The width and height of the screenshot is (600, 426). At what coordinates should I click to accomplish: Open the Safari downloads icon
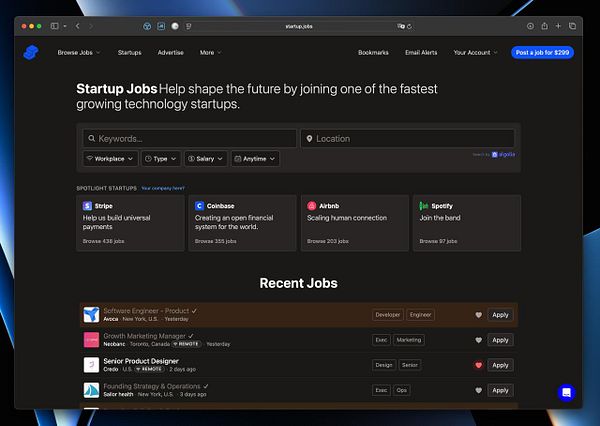coord(530,26)
